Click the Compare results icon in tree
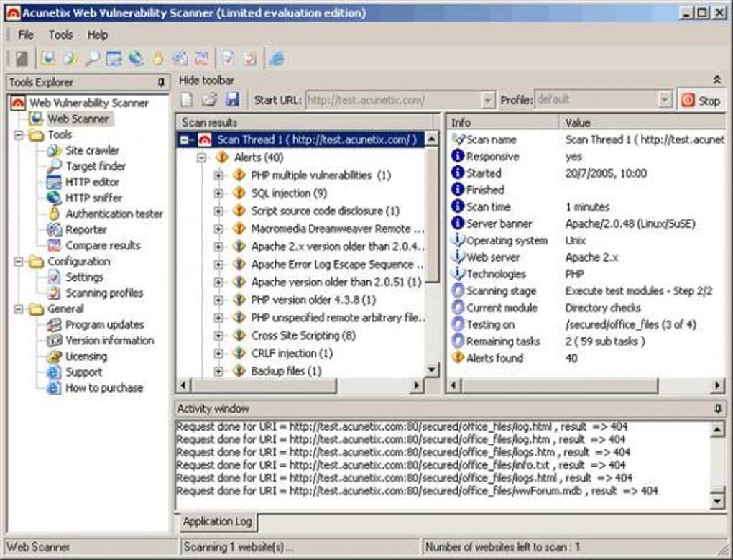This screenshot has width=733, height=560. pos(55,245)
